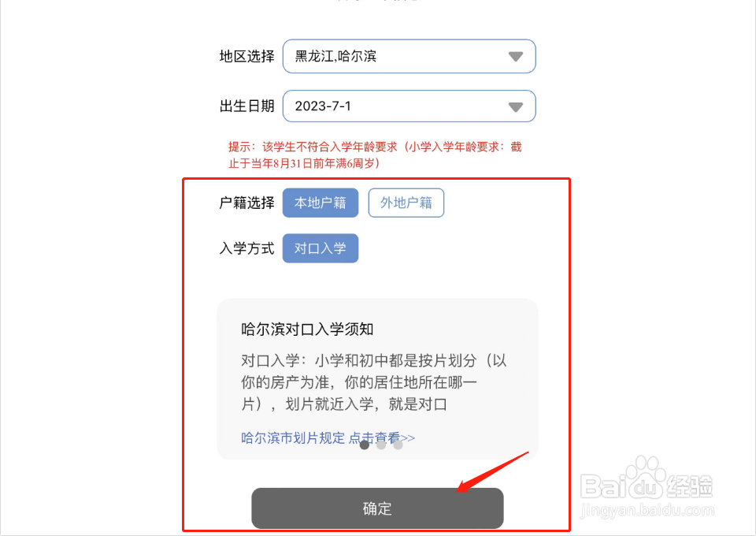Click the 对口入学 description paragraph
This screenshot has height=536, width=756.
(373, 382)
